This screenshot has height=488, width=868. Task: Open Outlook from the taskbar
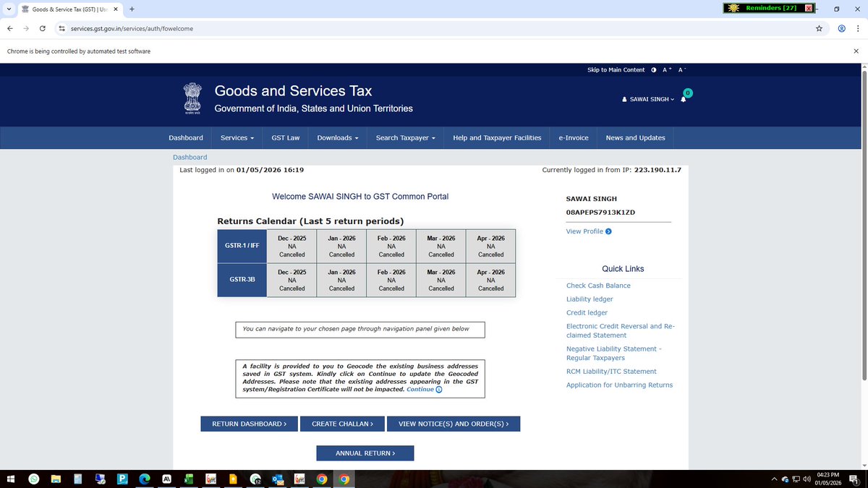(x=276, y=479)
